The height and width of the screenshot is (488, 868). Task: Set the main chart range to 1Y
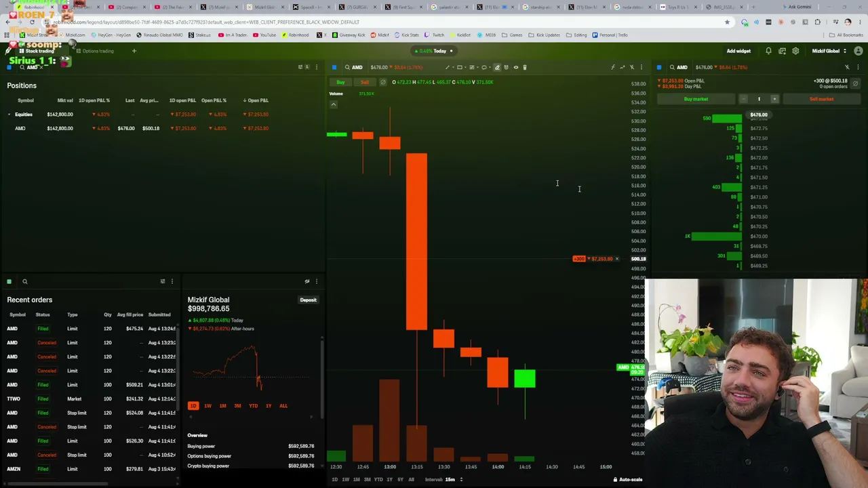389,479
